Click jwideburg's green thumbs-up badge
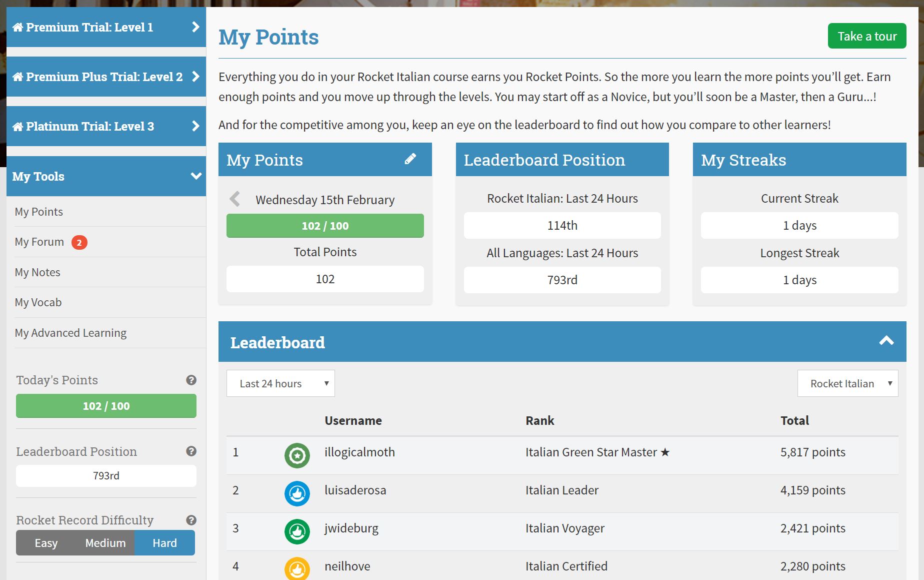 297,531
